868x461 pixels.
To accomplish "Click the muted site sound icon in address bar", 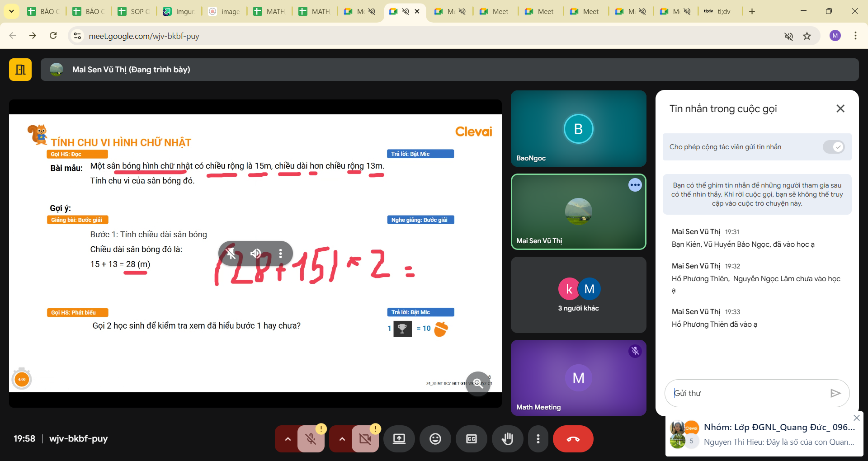I will pyautogui.click(x=788, y=36).
